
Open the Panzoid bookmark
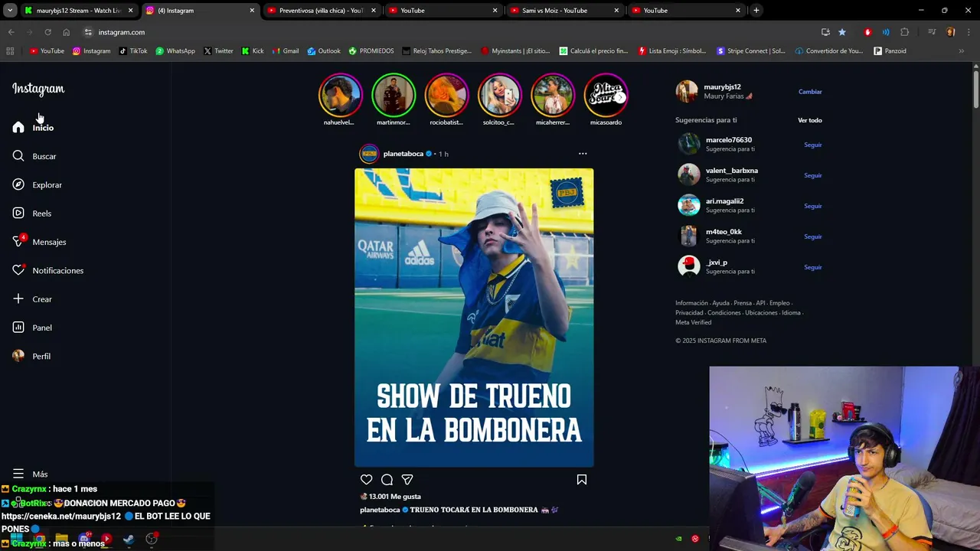point(890,51)
